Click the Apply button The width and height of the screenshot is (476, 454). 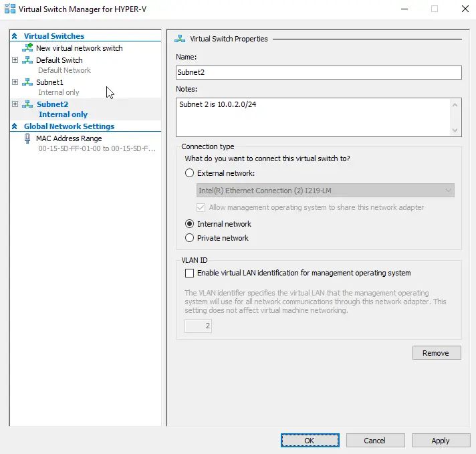point(441,441)
